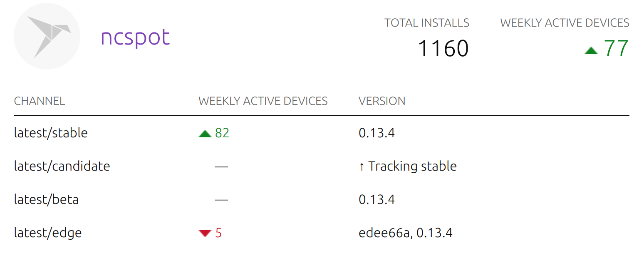Click the CHANNEL column header

[x=40, y=101]
